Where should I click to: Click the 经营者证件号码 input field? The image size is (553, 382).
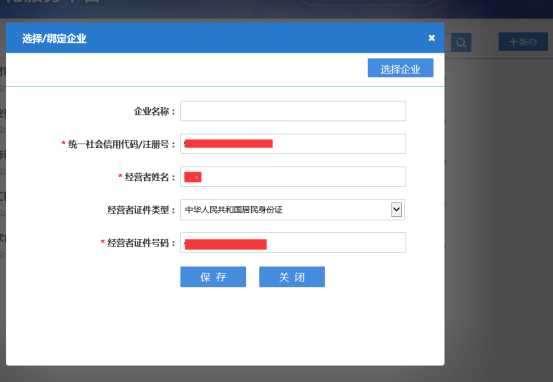[293, 242]
